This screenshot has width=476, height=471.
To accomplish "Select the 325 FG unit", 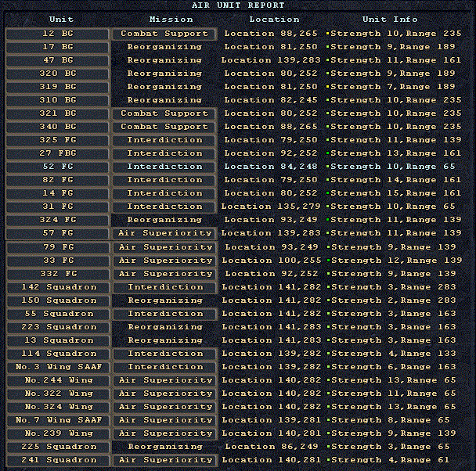I will click(x=57, y=140).
